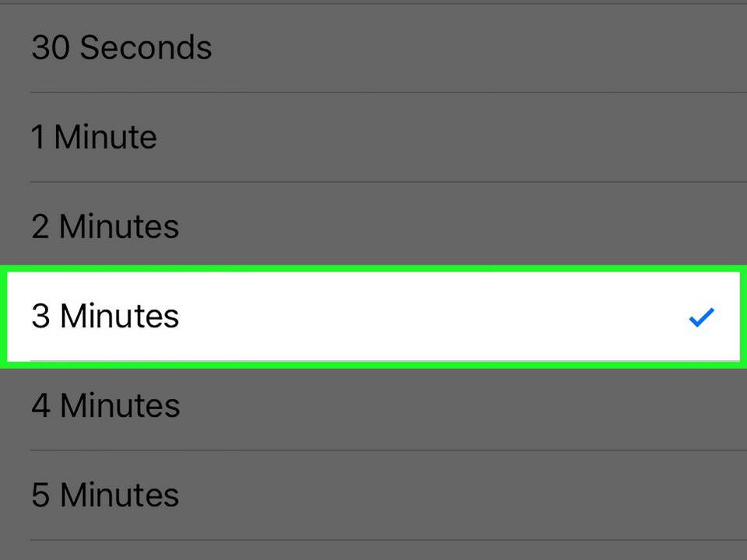Viewport: 747px width, 560px height.
Task: Click the white area of the selected row
Action: click(x=436, y=317)
